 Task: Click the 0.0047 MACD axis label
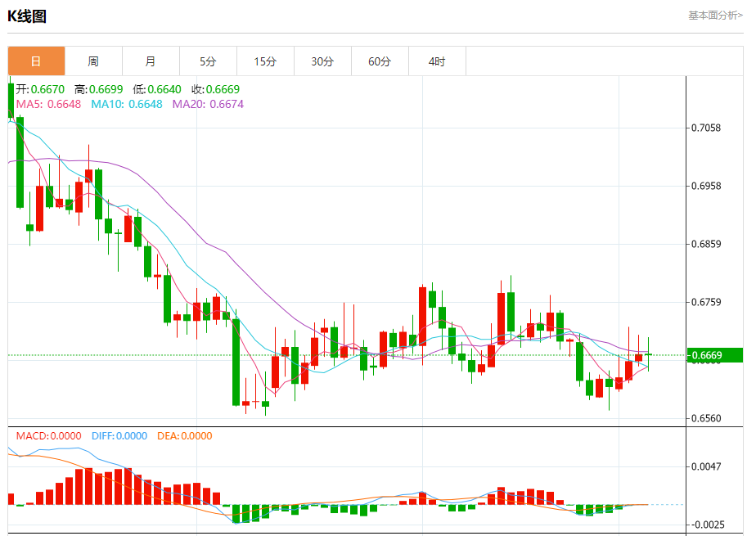point(706,466)
